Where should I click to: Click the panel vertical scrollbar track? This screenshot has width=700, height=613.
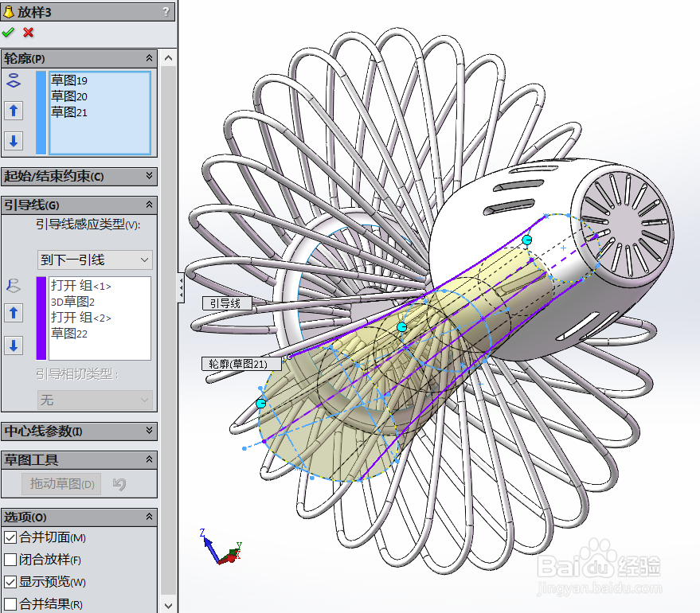[168, 330]
